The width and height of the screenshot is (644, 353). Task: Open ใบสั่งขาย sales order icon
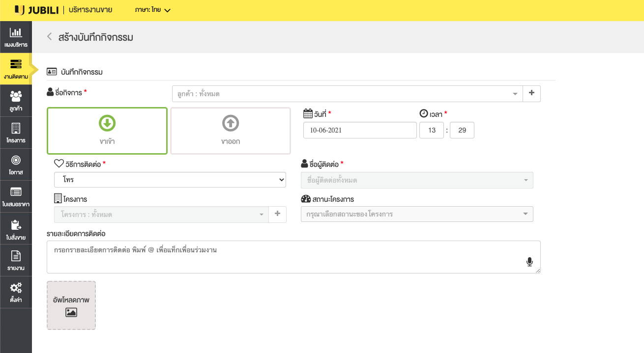pyautogui.click(x=16, y=229)
